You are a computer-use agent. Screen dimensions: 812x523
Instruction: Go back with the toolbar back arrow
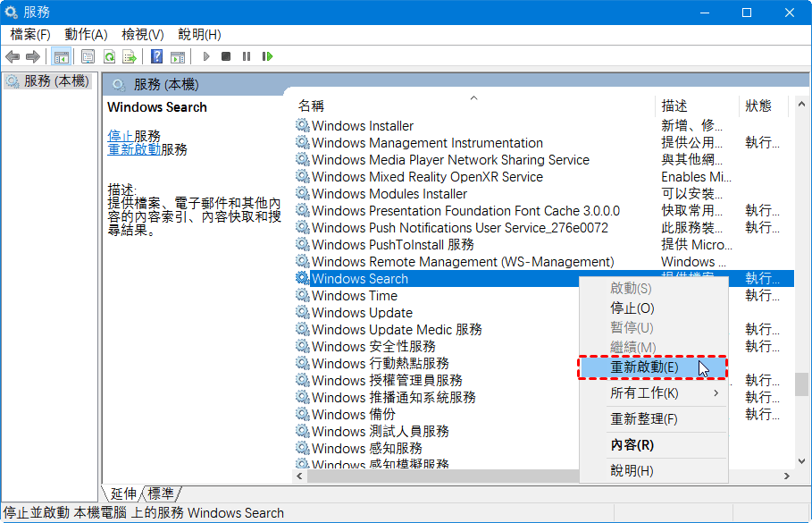tap(13, 56)
